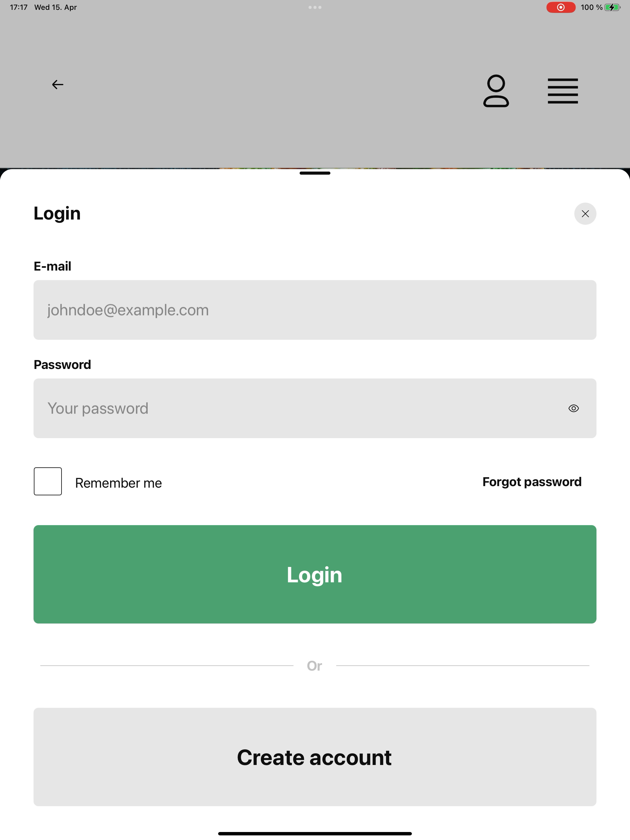
Task: Tap the red screen recording indicator
Action: [561, 7]
